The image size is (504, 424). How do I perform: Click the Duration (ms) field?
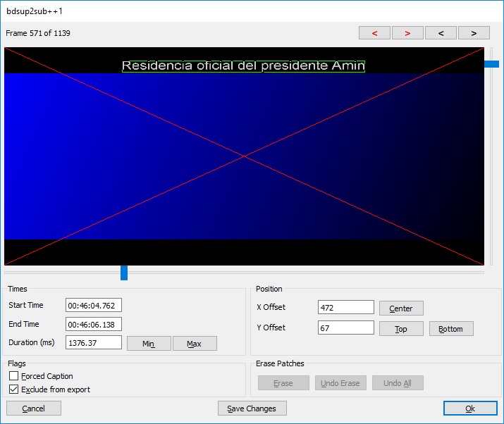94,342
